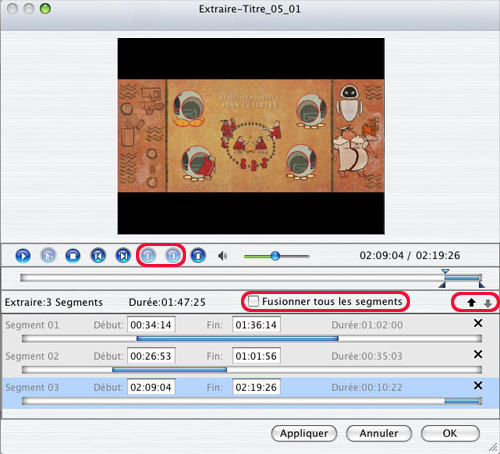
Task: Click the Durée:01:47:25 total text
Action: coord(167,302)
